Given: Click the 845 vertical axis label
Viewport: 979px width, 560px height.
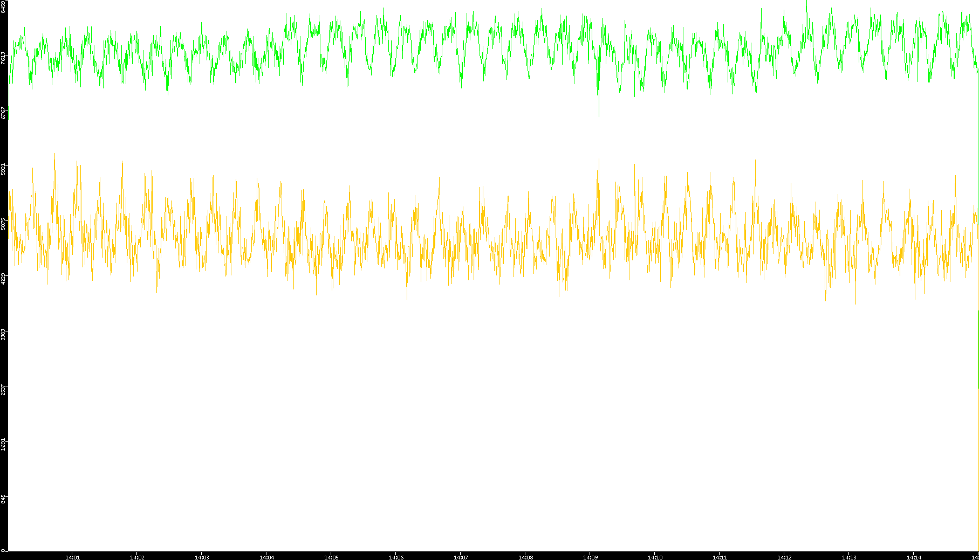Looking at the screenshot, I should pyautogui.click(x=3, y=499).
